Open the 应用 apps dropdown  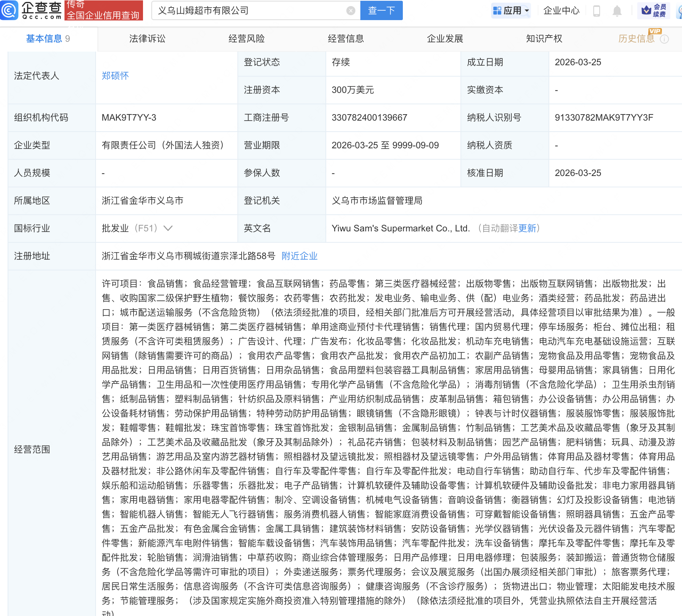pos(511,11)
